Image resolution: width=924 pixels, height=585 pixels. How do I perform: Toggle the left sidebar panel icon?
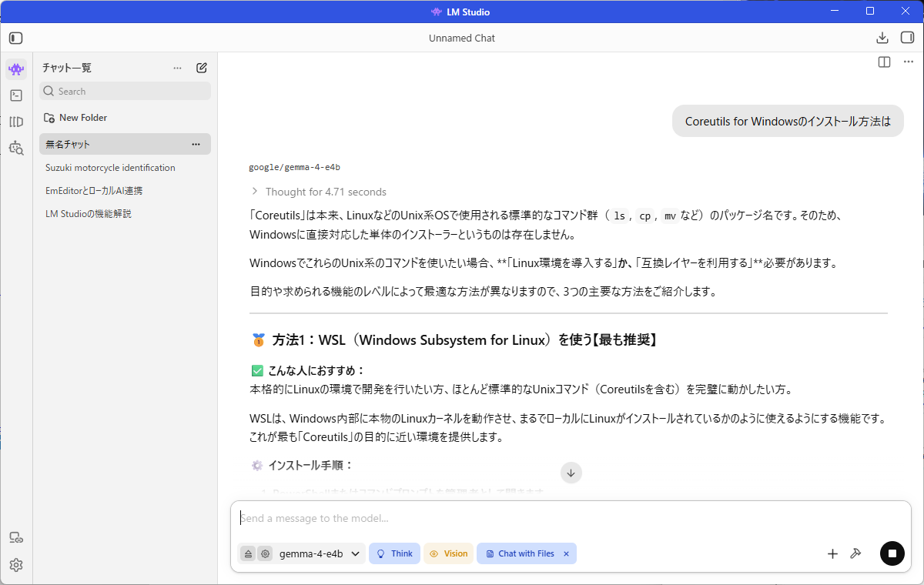(x=16, y=38)
